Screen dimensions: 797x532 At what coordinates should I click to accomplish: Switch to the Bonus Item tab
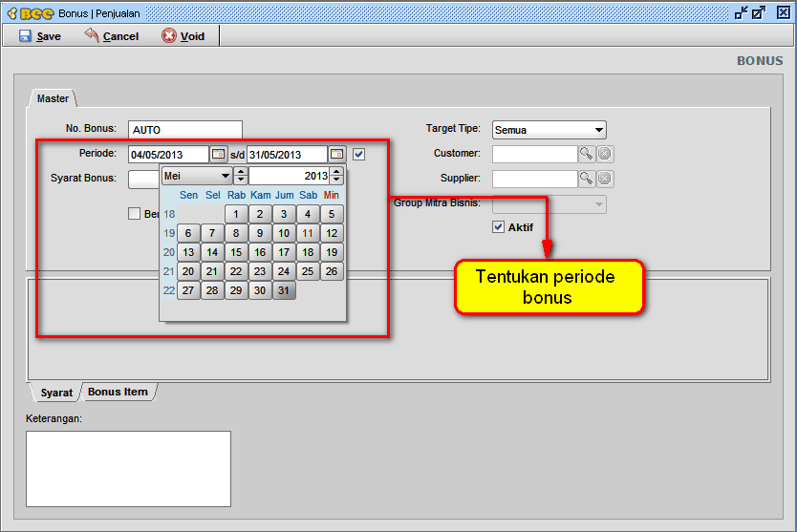coord(118,392)
